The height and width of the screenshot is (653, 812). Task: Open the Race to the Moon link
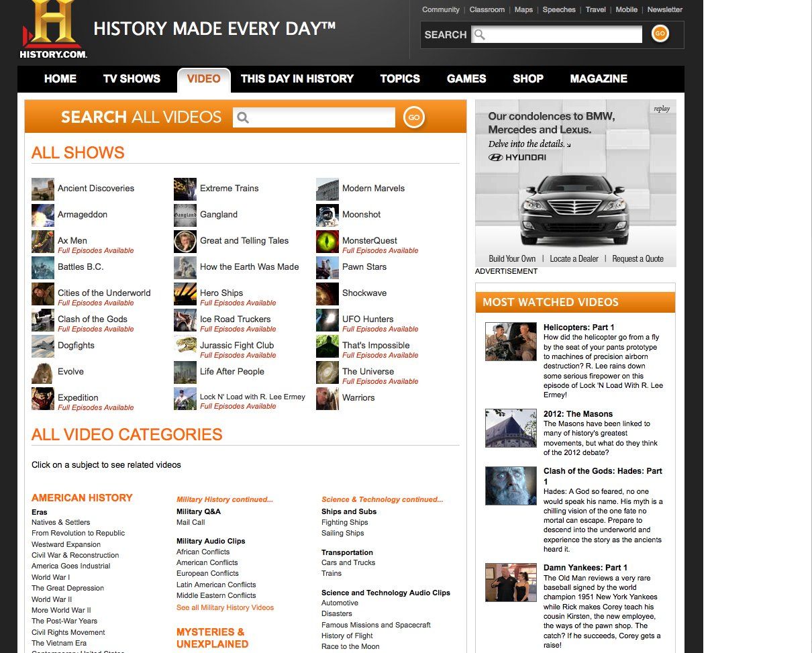click(350, 646)
